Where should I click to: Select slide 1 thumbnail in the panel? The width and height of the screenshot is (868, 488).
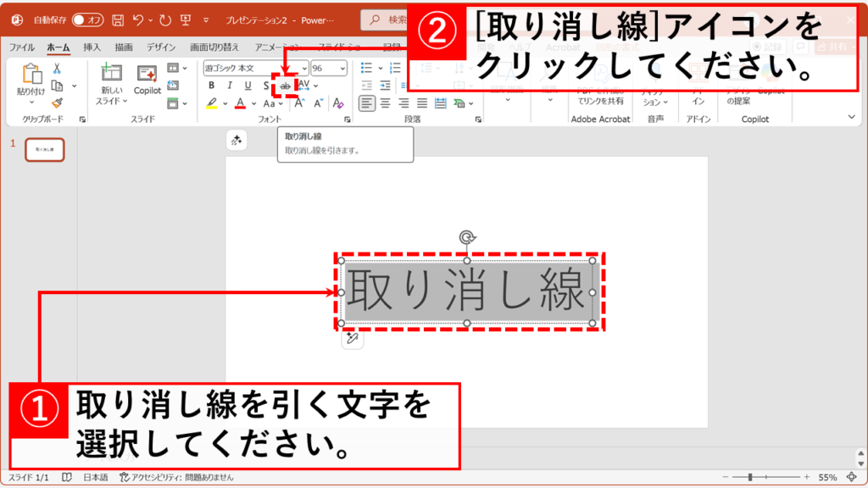click(x=45, y=149)
